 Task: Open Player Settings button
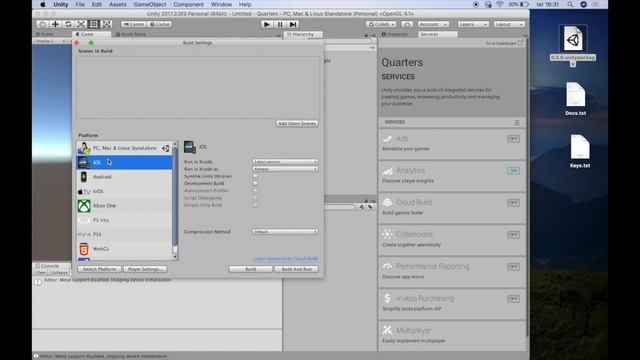pos(145,269)
